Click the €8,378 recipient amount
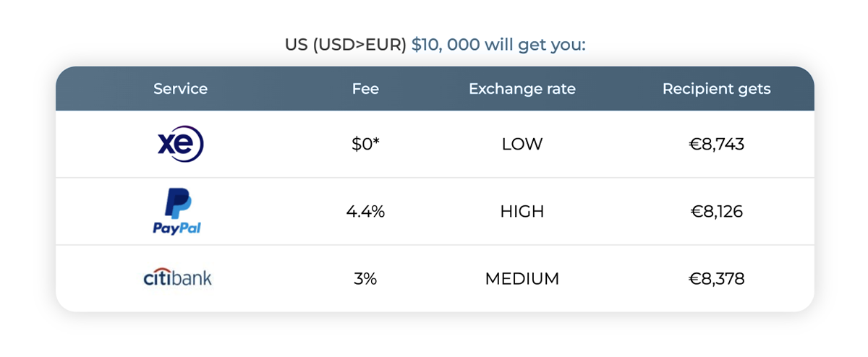Viewport: 868px width, 357px height. coord(716,279)
